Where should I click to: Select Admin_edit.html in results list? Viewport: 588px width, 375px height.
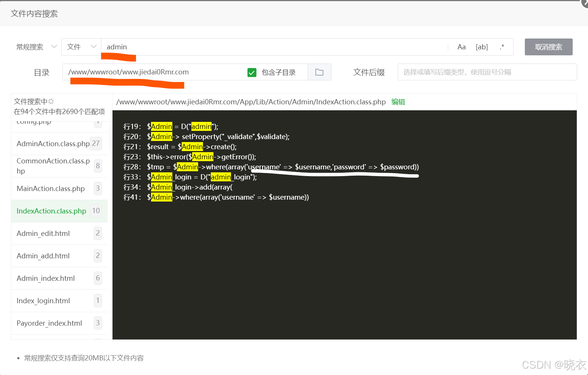(59, 233)
